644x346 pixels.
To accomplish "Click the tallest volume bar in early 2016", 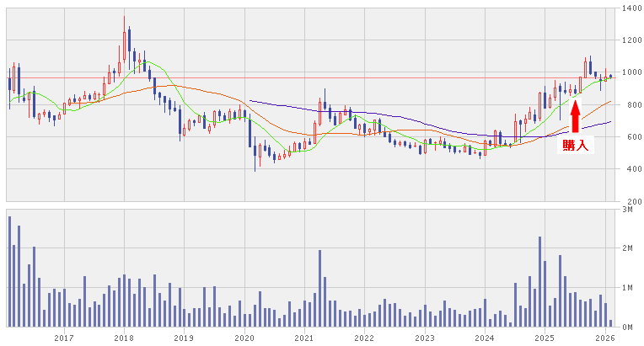I will tap(9, 271).
